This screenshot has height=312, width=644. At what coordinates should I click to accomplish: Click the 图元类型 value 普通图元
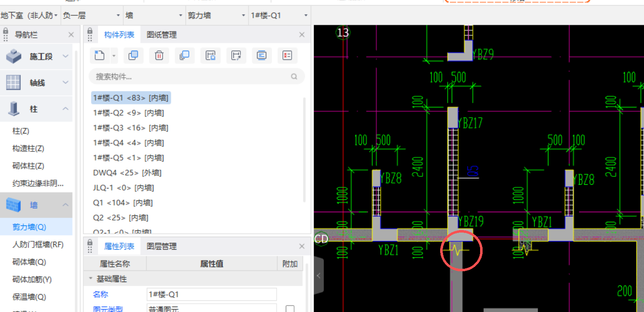pos(212,309)
